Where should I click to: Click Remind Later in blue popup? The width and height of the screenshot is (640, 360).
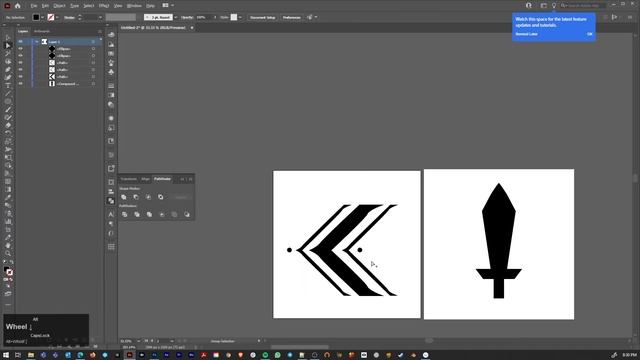tap(526, 34)
